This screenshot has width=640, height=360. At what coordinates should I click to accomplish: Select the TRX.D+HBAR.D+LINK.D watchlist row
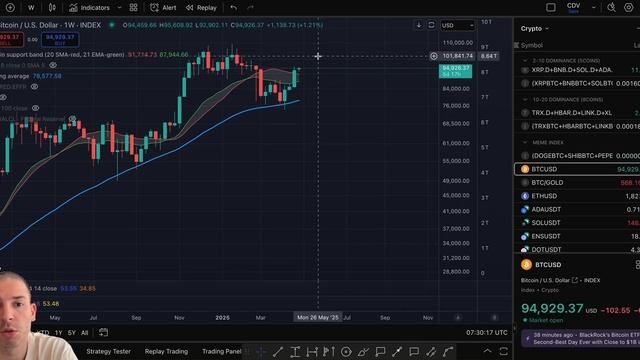[577, 113]
